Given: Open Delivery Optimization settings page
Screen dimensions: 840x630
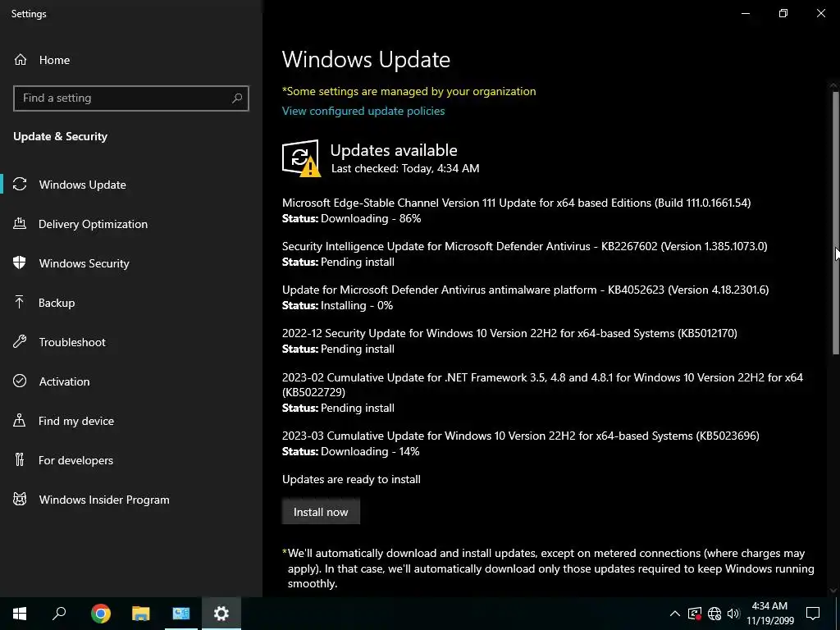Looking at the screenshot, I should (x=131, y=224).
